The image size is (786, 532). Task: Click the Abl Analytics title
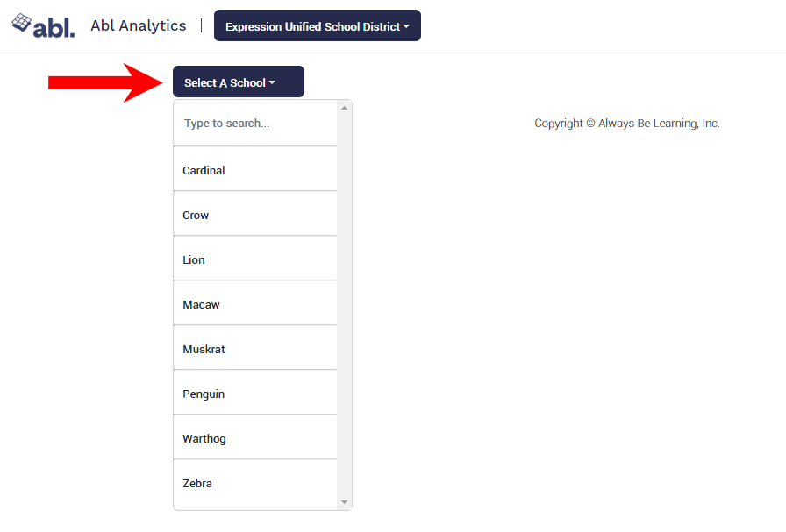click(139, 25)
